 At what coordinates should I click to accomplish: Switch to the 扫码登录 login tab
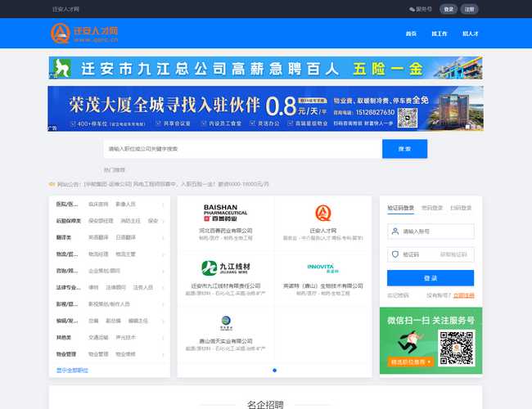[x=461, y=208]
